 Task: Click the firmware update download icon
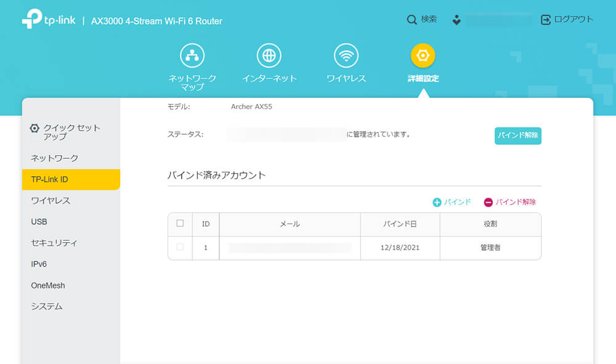[456, 20]
